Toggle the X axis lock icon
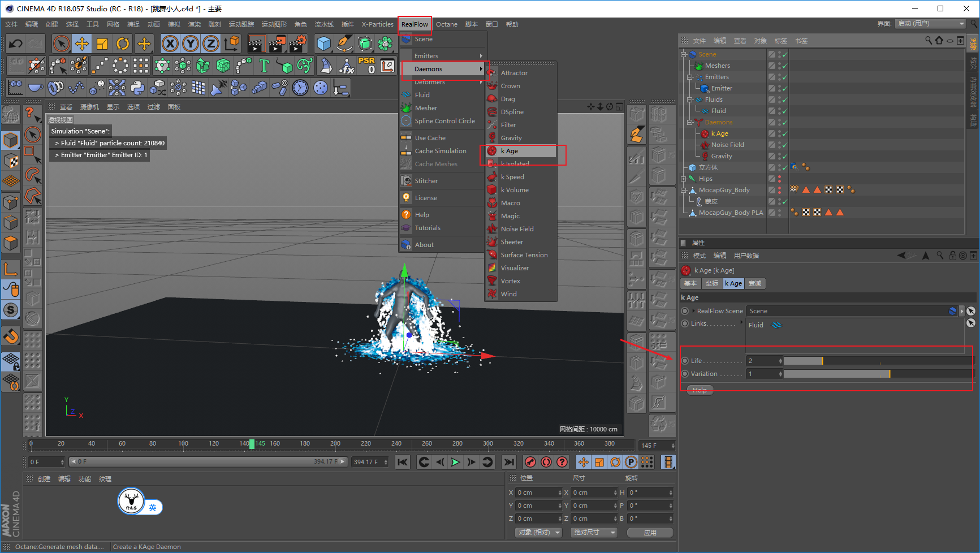The width and height of the screenshot is (980, 553). pyautogui.click(x=170, y=44)
